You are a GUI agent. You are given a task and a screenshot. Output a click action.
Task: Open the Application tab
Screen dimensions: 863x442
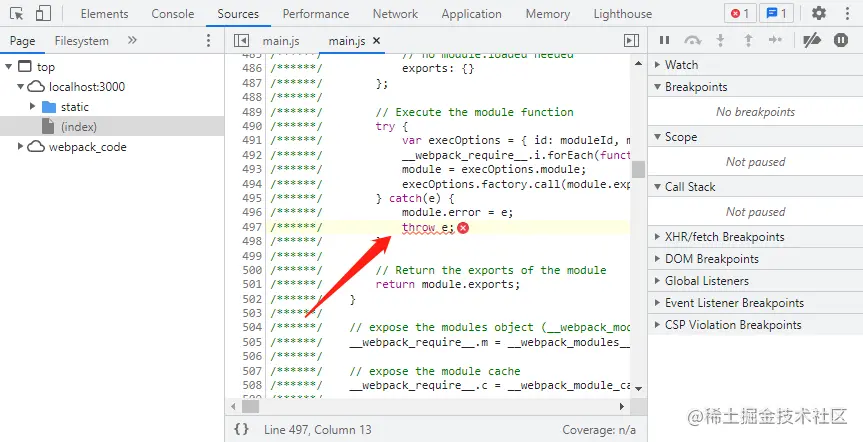tap(471, 14)
